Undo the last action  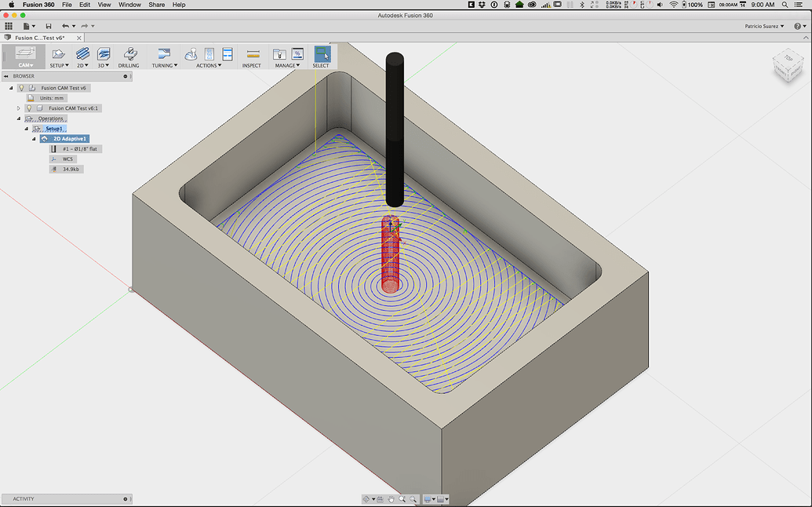pyautogui.click(x=65, y=26)
